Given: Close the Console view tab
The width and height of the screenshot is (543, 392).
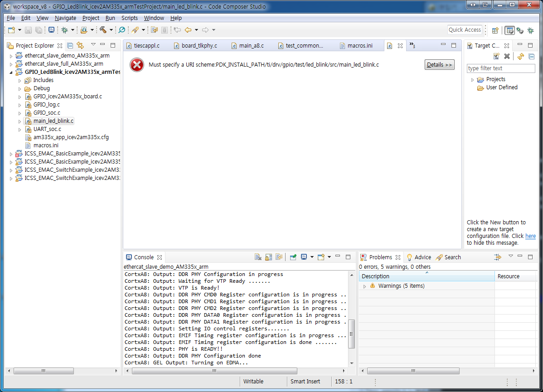Looking at the screenshot, I should pyautogui.click(x=160, y=257).
